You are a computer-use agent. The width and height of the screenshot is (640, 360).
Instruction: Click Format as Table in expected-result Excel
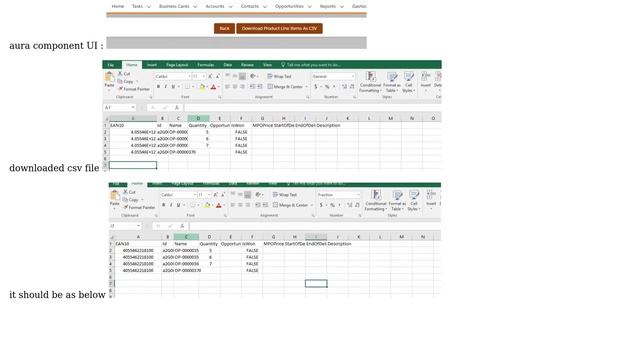(x=397, y=200)
